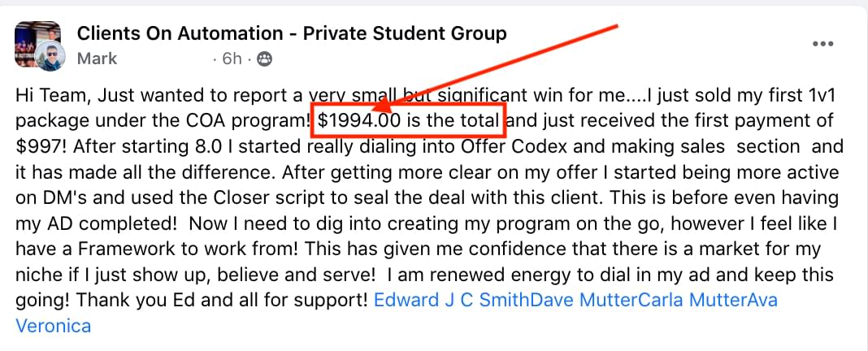Open Mark's round profile picture

(50, 57)
